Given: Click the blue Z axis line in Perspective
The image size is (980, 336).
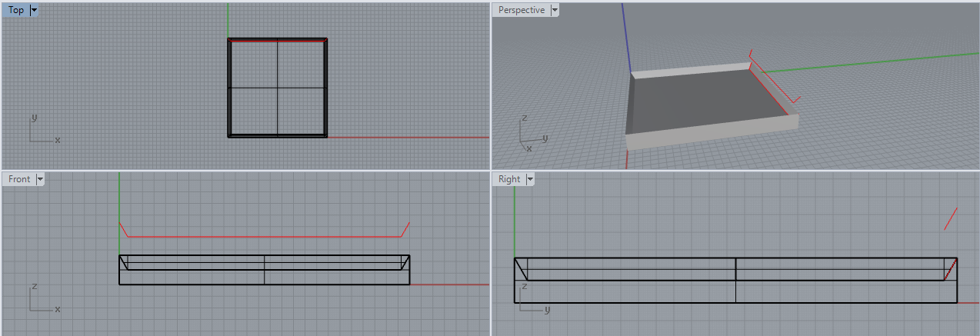Looking at the screenshot, I should pos(626,38).
